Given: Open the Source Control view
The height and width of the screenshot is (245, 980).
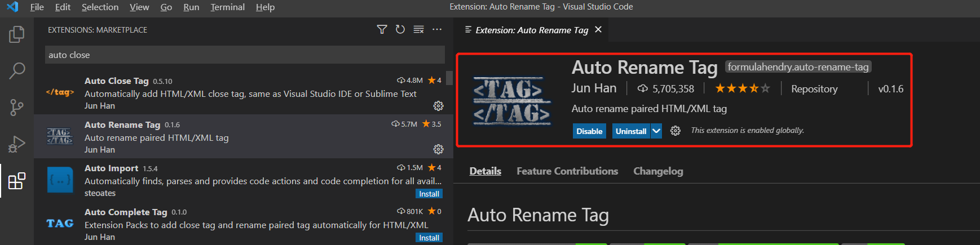Looking at the screenshot, I should [x=17, y=107].
